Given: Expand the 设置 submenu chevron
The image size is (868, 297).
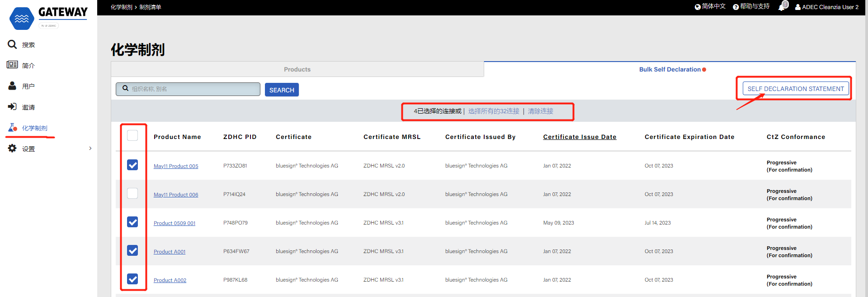Looking at the screenshot, I should pos(90,148).
